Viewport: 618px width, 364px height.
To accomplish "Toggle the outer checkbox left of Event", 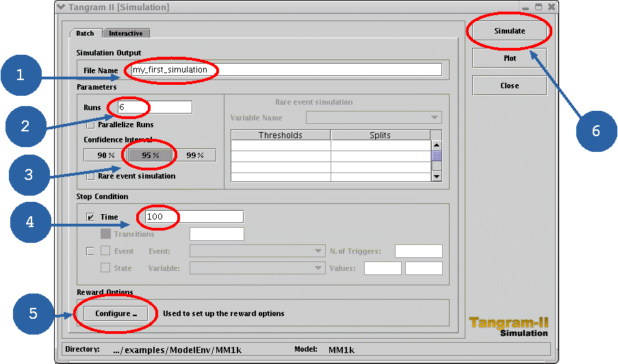I will tap(90, 251).
